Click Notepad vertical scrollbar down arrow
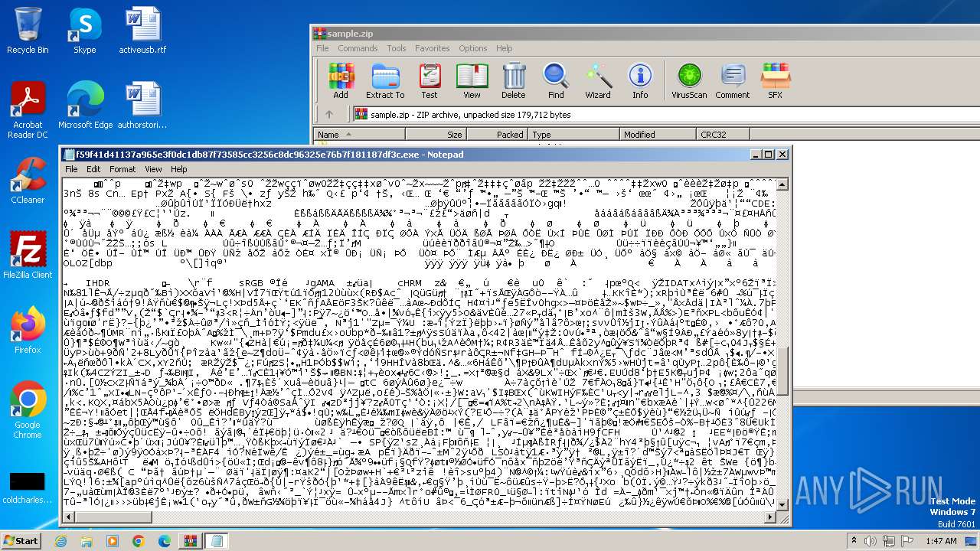The height and width of the screenshot is (551, 980). pyautogui.click(x=782, y=505)
